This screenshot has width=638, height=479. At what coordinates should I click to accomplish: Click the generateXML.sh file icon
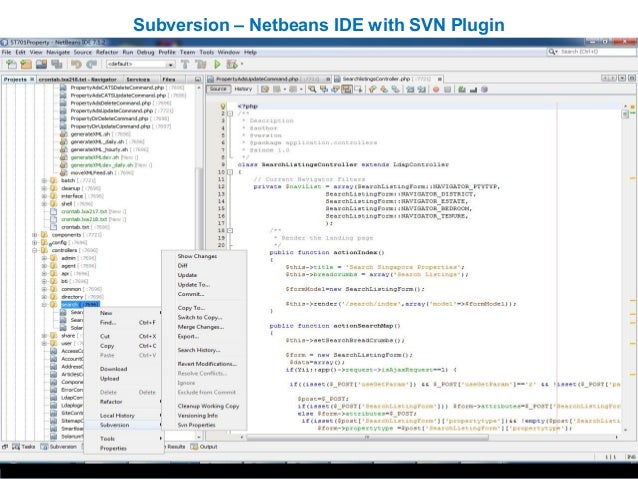64,135
